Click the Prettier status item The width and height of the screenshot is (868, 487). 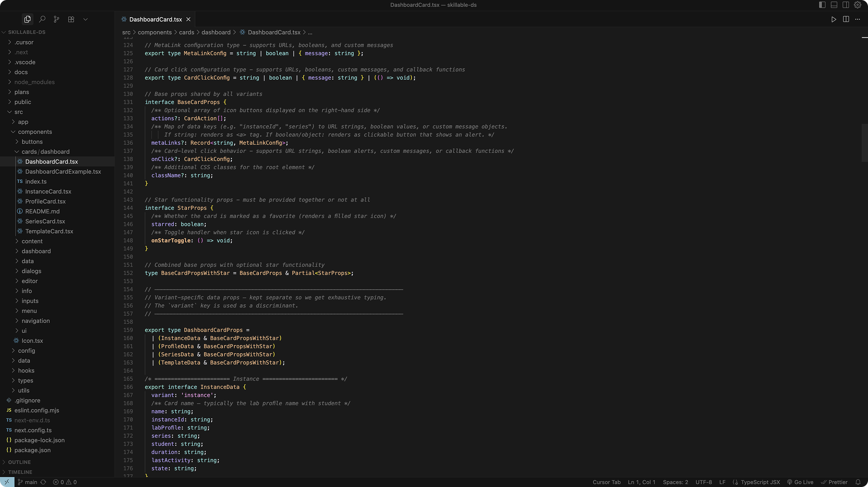pyautogui.click(x=834, y=482)
